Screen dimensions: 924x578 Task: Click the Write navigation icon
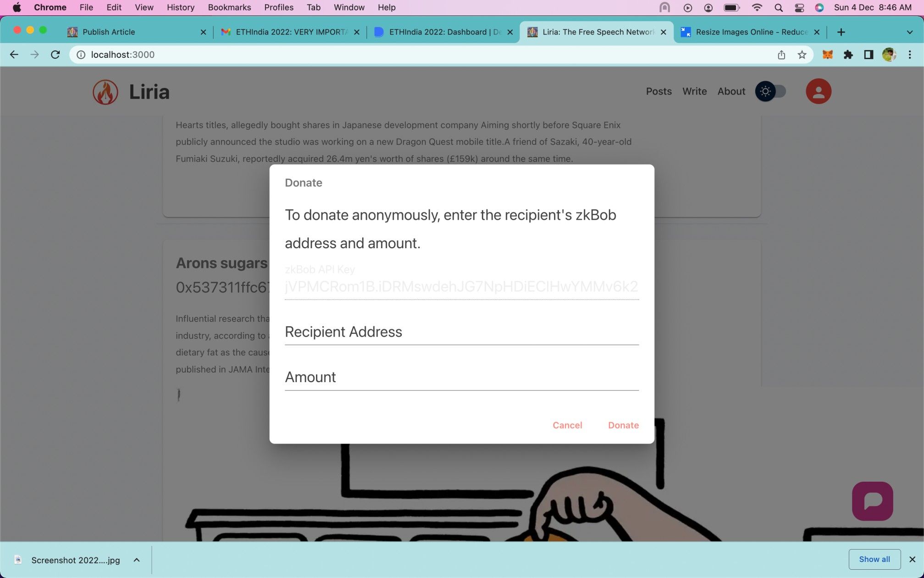tap(694, 91)
